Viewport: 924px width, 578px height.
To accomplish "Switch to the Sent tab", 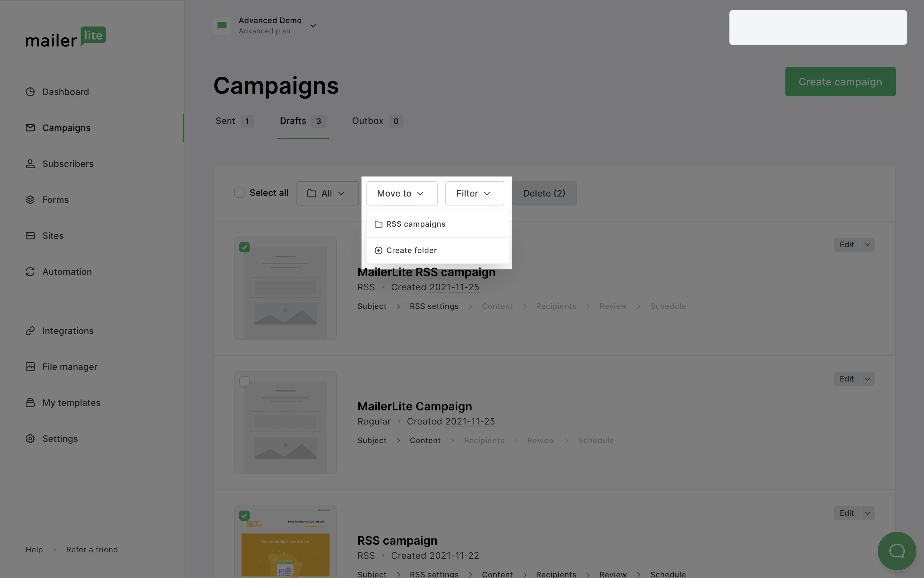I will point(235,121).
